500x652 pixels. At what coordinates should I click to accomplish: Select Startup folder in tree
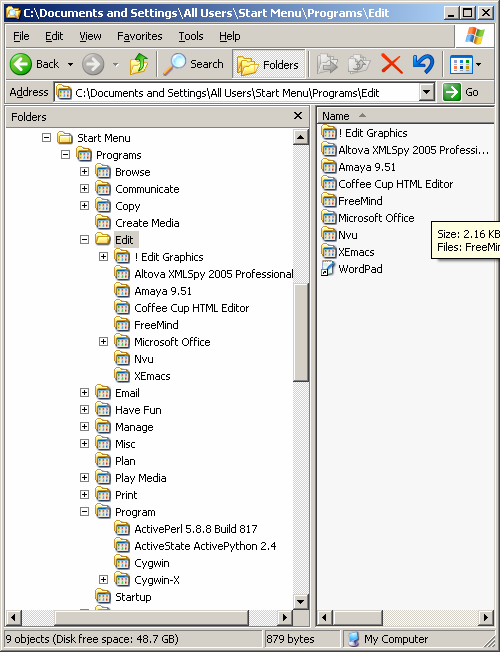pyautogui.click(x=133, y=597)
